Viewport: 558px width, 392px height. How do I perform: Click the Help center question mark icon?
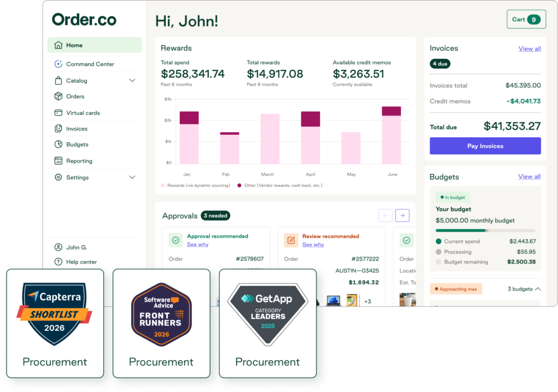pyautogui.click(x=58, y=262)
